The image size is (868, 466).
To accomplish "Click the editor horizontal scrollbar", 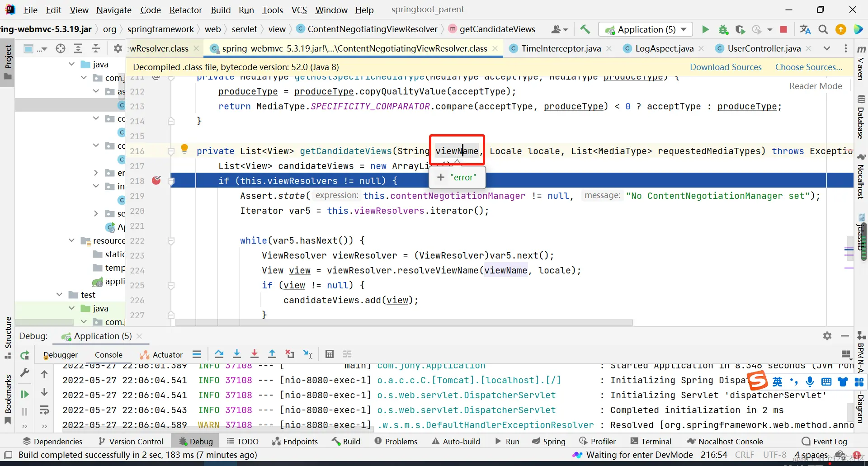I will [x=404, y=323].
